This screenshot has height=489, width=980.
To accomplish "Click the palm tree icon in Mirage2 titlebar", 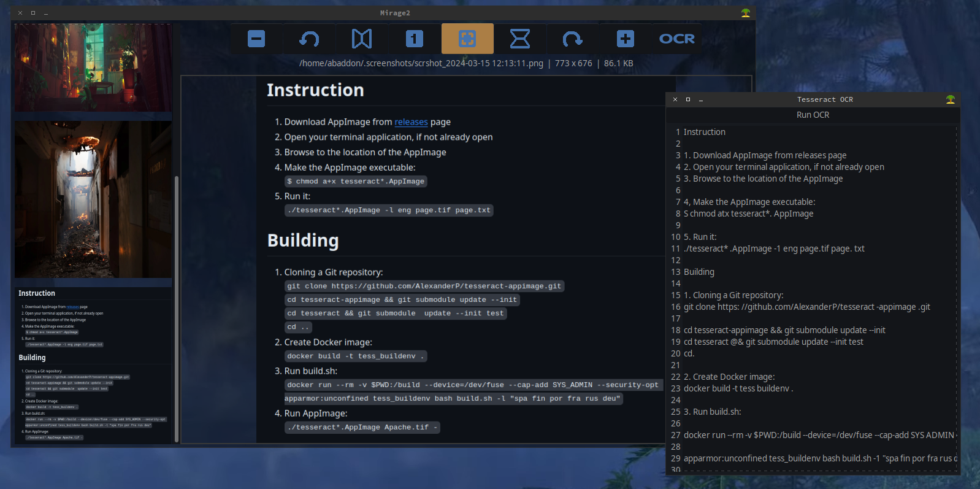I will [x=746, y=13].
